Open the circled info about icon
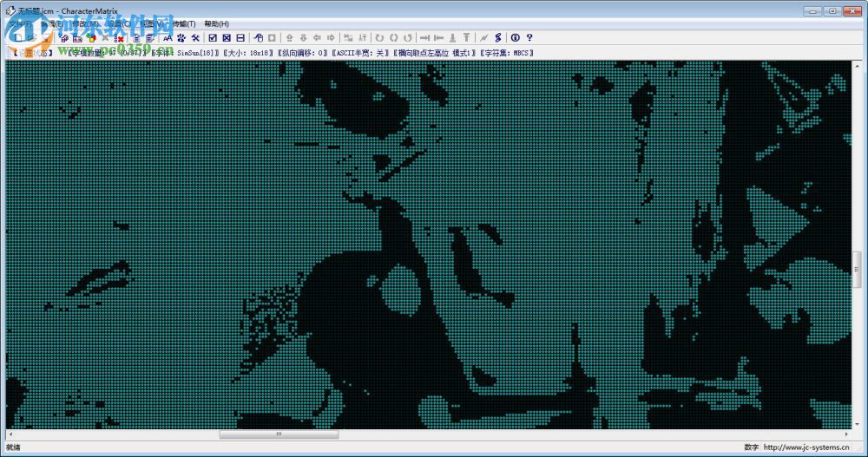Image resolution: width=868 pixels, height=457 pixels. pyautogui.click(x=516, y=37)
